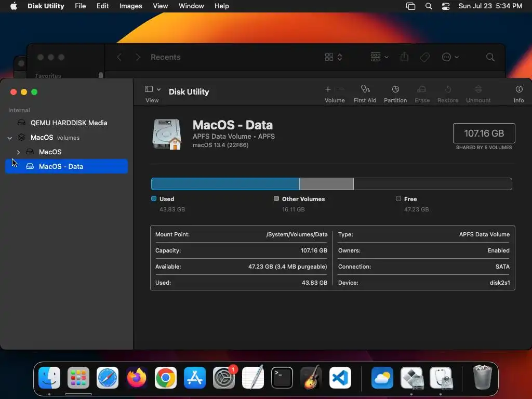
Task: Expand the MacOS volume chevron
Action: 18,152
